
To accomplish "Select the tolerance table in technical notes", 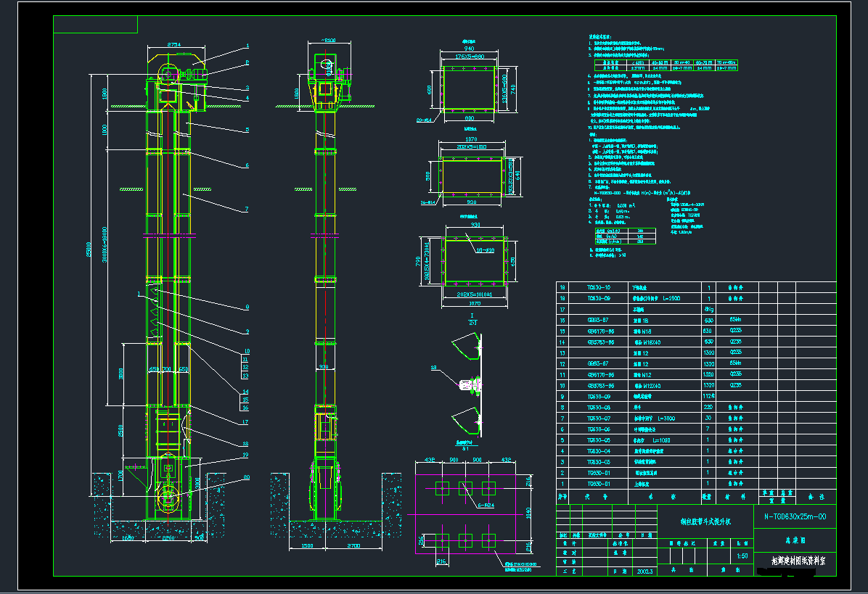I will click(x=660, y=65).
